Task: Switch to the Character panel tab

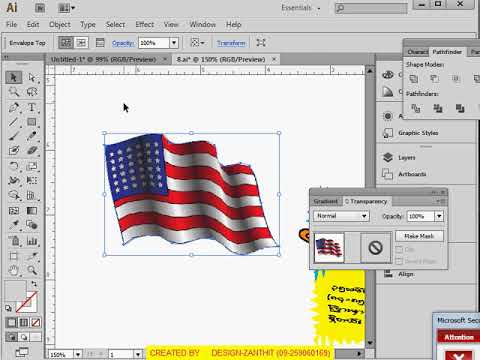Action: (417, 52)
